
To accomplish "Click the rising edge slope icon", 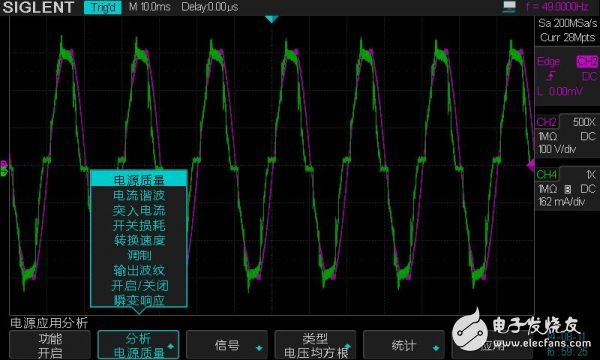I will pyautogui.click(x=551, y=77).
